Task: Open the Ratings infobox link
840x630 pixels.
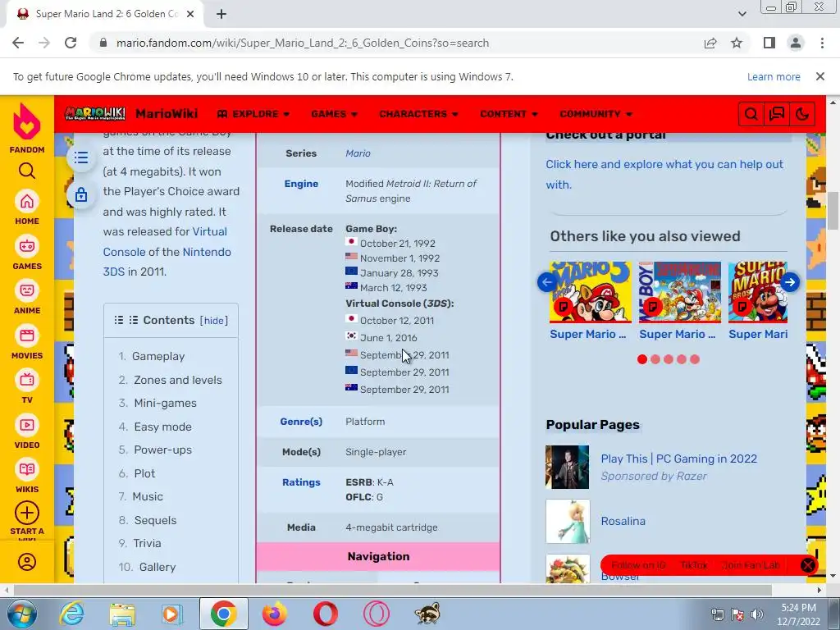Action: [301, 482]
